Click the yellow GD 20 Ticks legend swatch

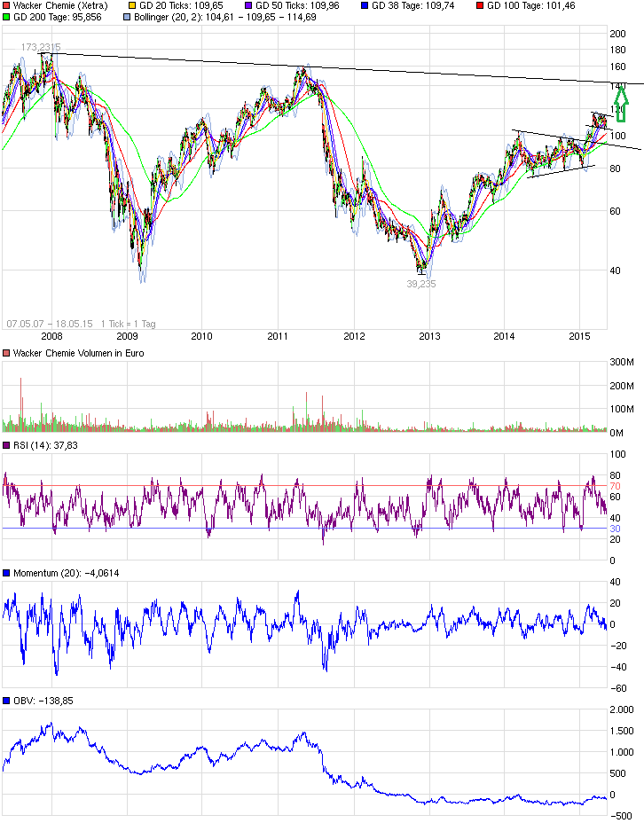[132, 5]
